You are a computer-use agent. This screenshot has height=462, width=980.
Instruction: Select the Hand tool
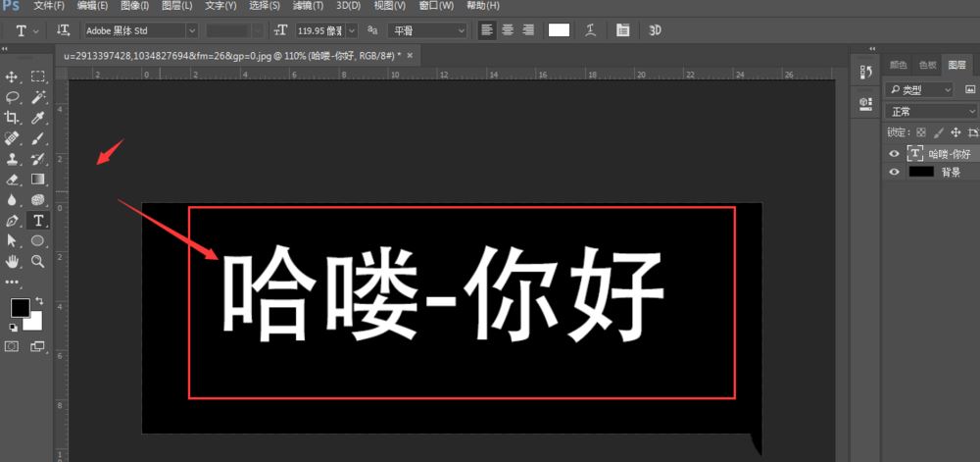point(12,261)
